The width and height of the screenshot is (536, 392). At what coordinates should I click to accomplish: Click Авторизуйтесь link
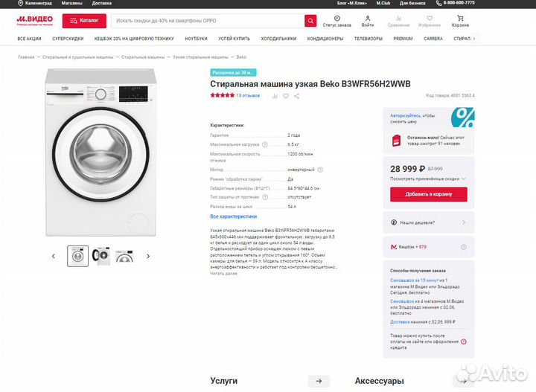pyautogui.click(x=406, y=116)
